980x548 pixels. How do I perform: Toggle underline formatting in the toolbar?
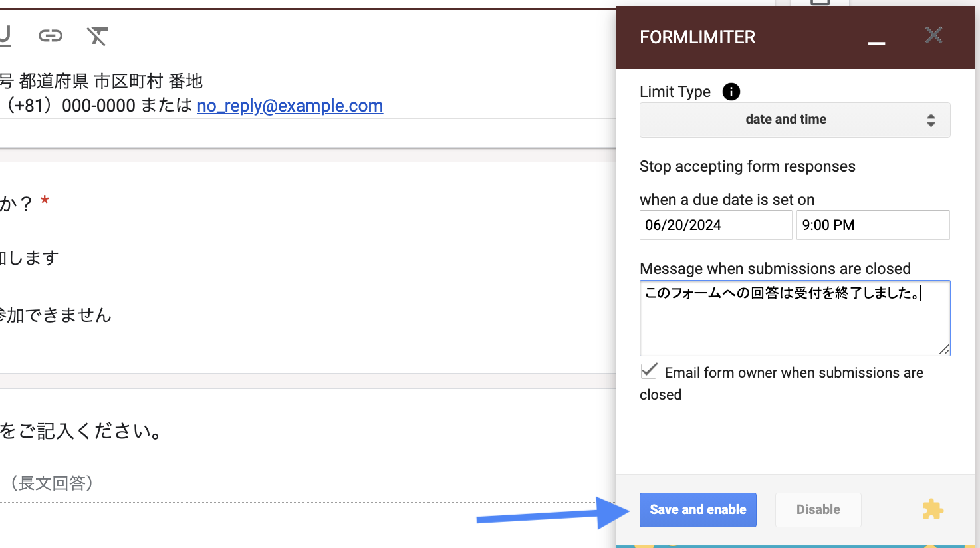coord(5,36)
